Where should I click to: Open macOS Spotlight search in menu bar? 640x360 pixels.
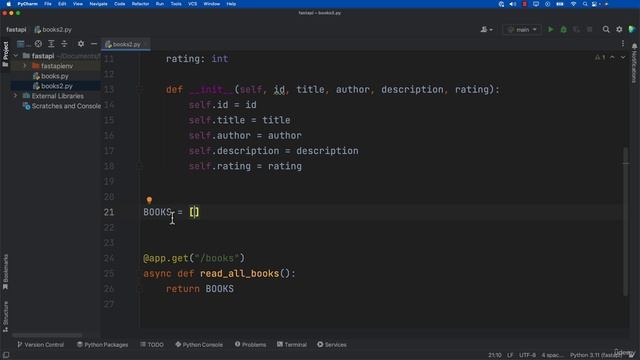(x=585, y=4)
